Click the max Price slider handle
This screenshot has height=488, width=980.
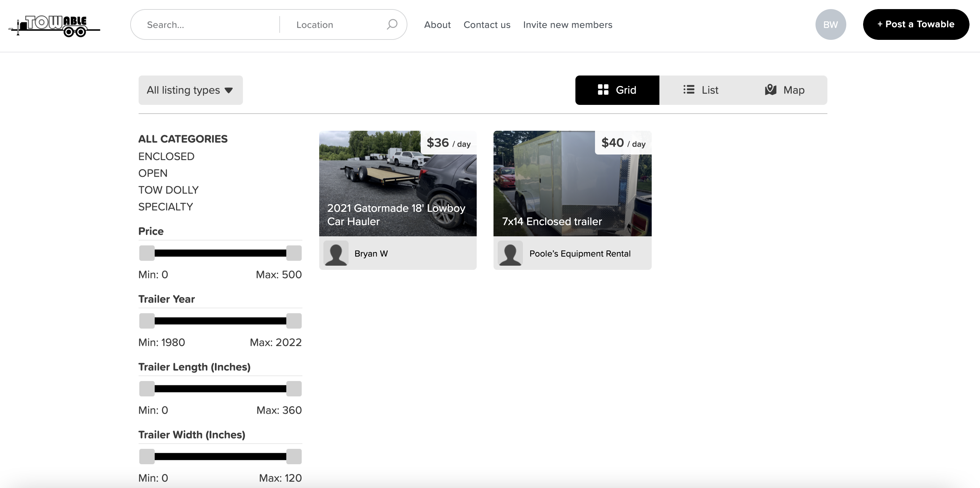click(x=294, y=253)
